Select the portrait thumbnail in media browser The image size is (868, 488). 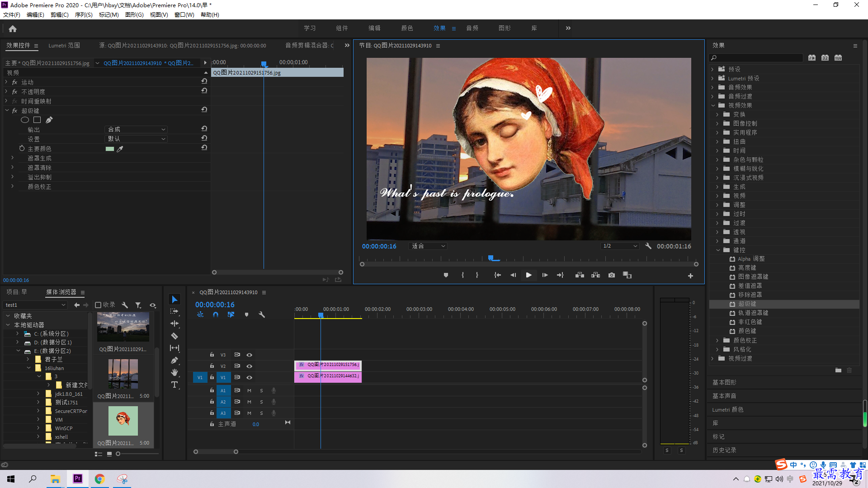tap(123, 420)
